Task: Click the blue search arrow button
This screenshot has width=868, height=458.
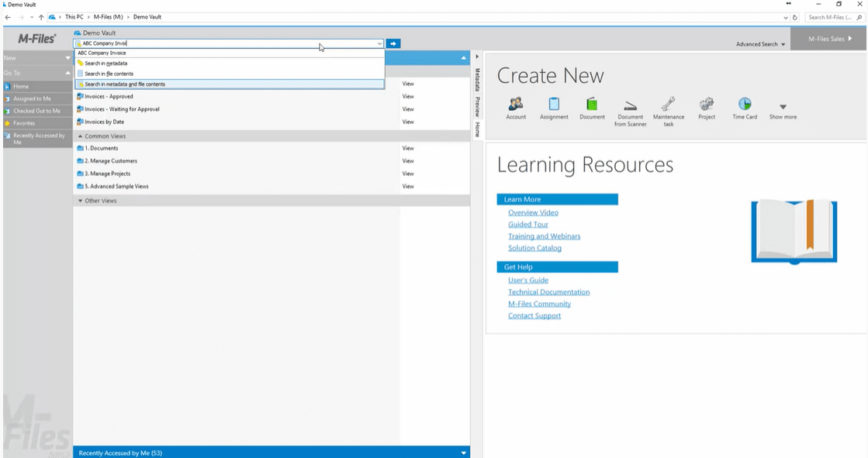Action: coord(394,44)
